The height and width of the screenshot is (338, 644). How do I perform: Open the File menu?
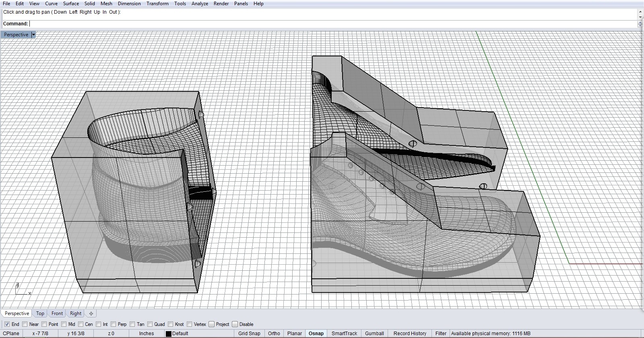[6, 4]
